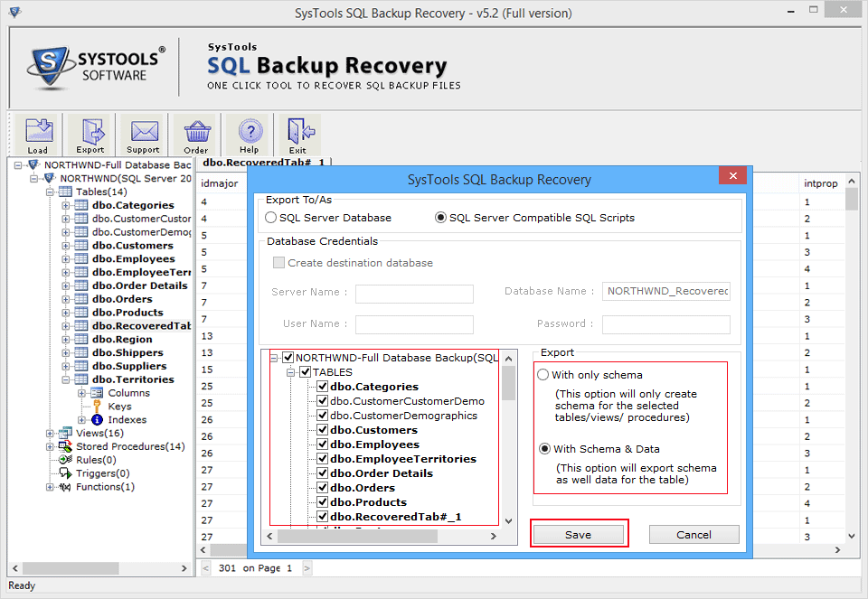Viewport: 868px width, 599px height.
Task: Click the Keys key icon
Action: (97, 407)
